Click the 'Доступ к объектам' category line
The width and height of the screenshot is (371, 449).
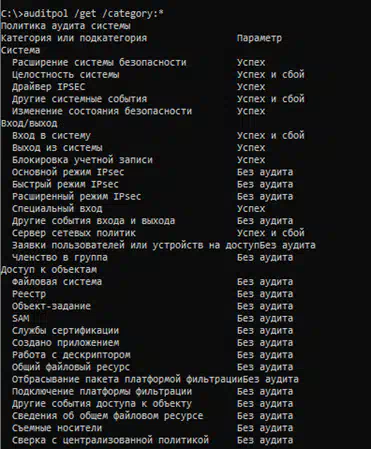49,269
